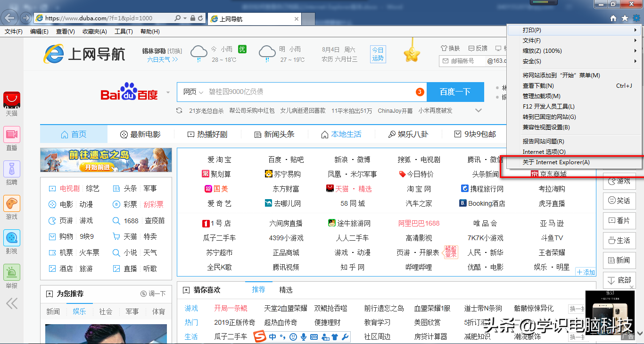
Task: Click the gear tools icon
Action: [x=636, y=18]
